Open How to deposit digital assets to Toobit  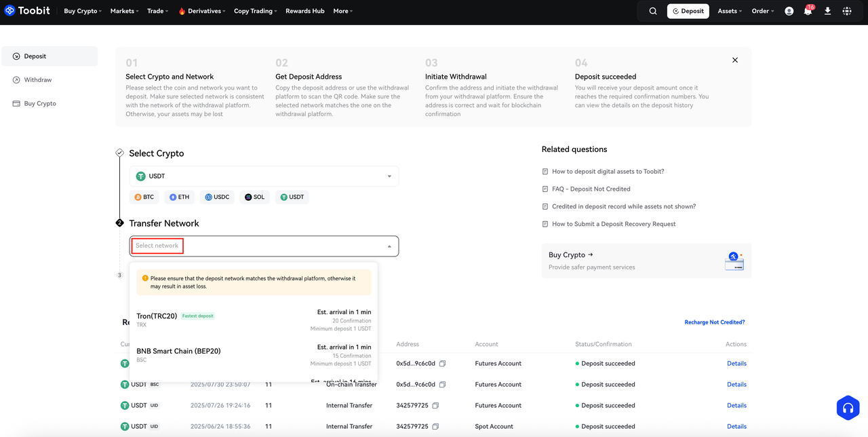click(x=608, y=172)
